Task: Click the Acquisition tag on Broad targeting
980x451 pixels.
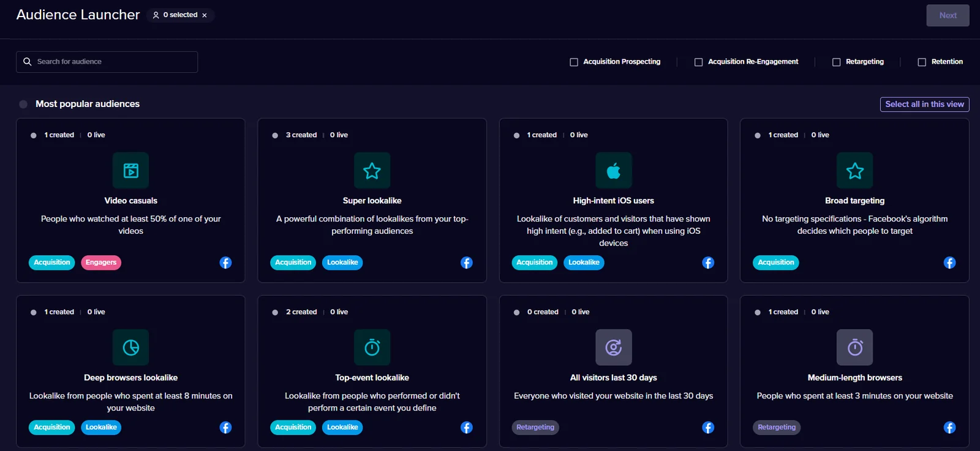Action: (776, 263)
